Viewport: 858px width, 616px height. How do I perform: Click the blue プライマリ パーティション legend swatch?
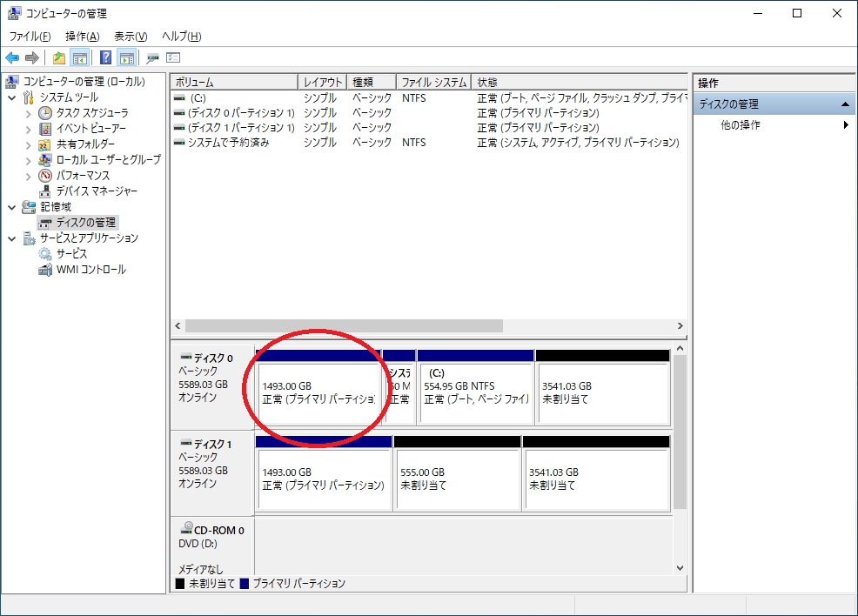click(245, 584)
